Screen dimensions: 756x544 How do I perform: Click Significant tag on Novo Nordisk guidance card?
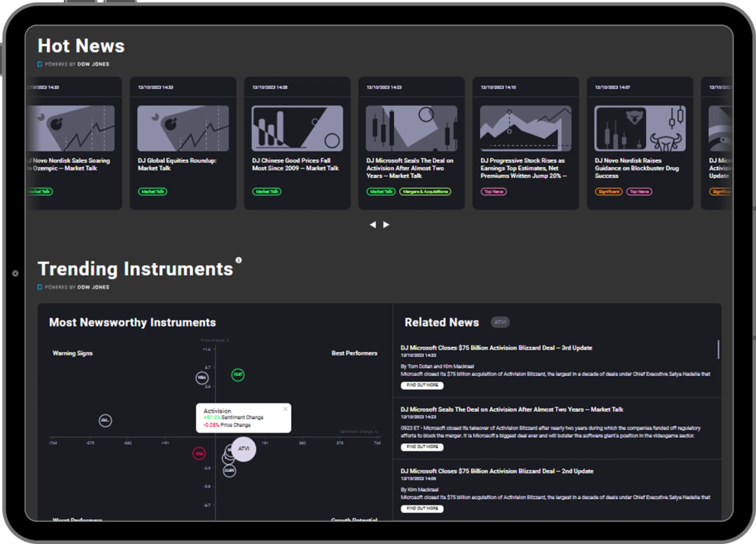(608, 192)
